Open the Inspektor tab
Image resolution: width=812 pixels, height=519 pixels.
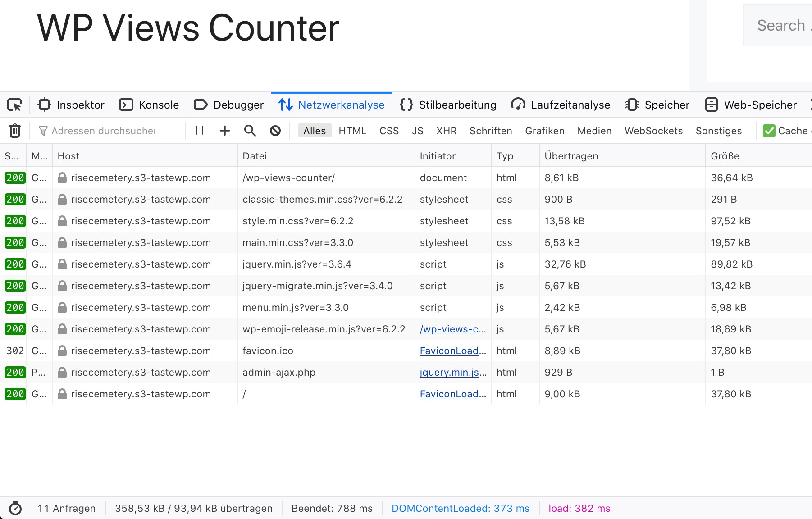coord(71,105)
